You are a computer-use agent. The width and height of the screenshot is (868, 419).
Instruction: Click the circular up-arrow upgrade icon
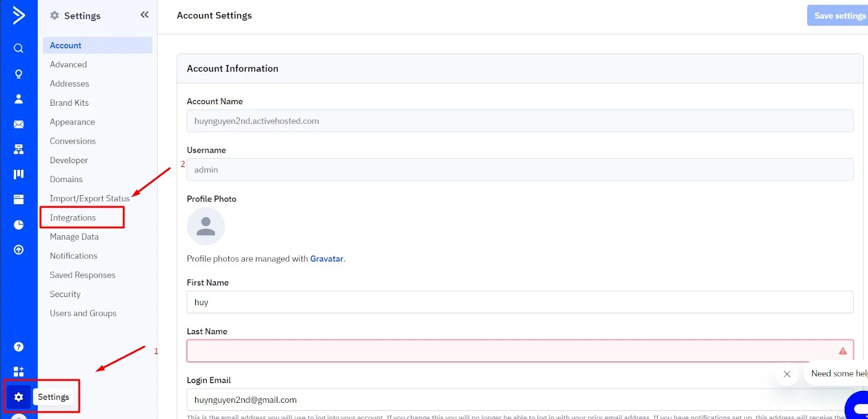click(x=18, y=250)
